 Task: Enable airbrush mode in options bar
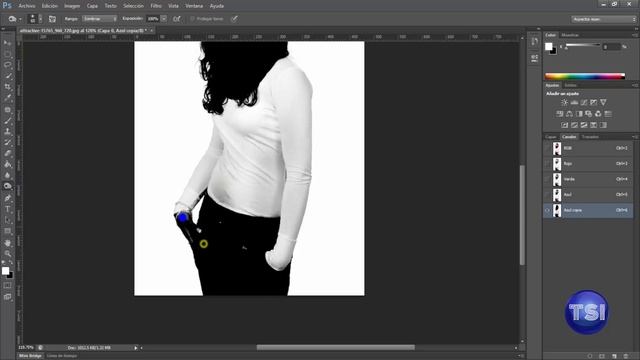pyautogui.click(x=176, y=19)
